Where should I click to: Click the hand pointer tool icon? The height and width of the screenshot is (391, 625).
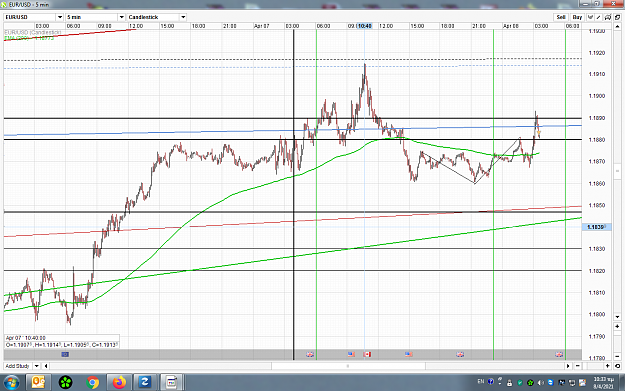(x=590, y=17)
